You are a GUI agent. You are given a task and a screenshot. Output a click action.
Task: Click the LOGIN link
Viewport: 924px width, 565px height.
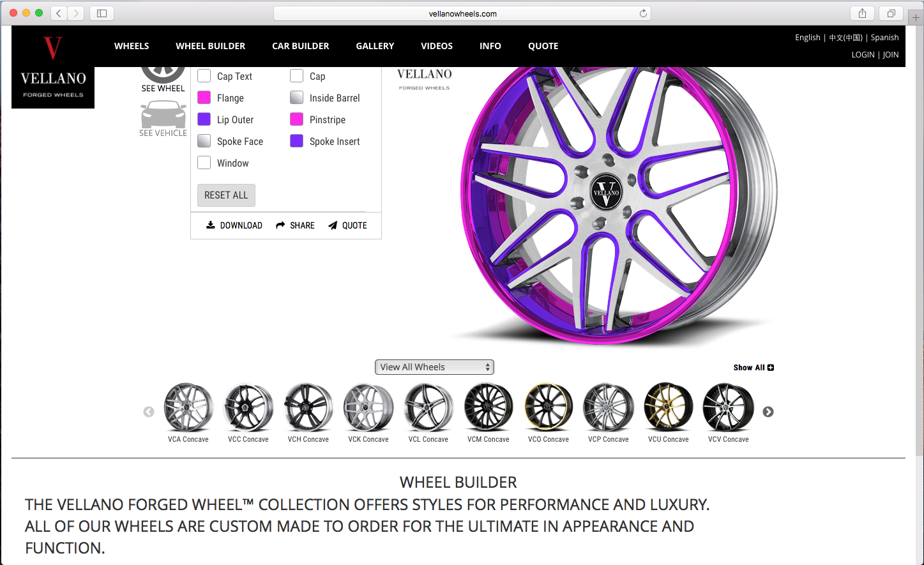point(863,55)
